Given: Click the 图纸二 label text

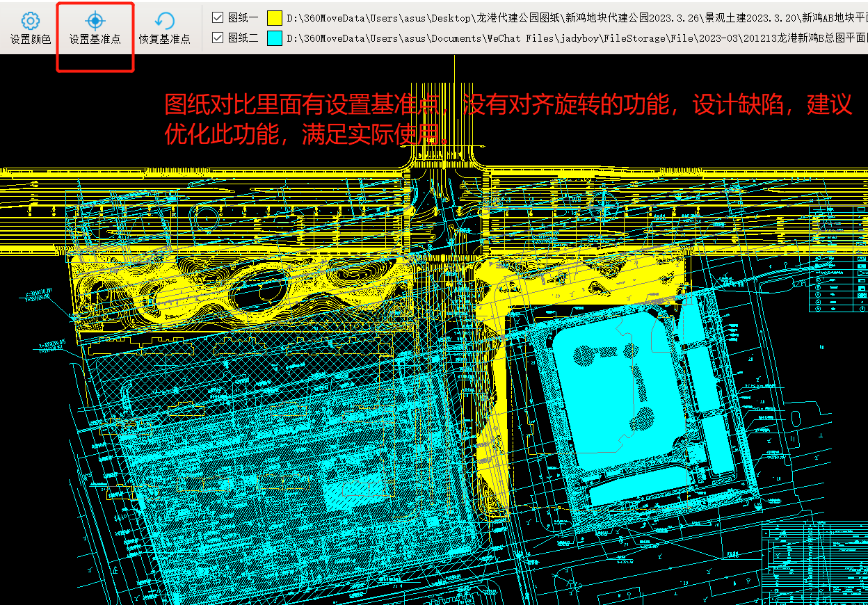Looking at the screenshot, I should point(243,38).
